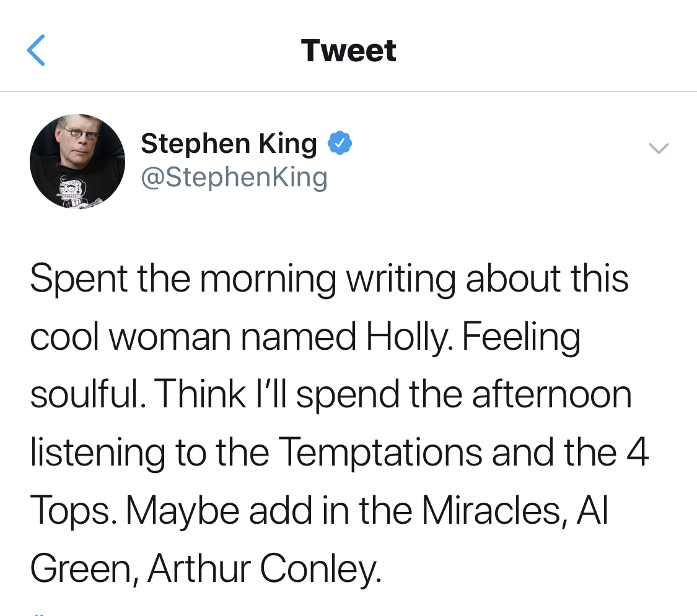The width and height of the screenshot is (697, 616).
Task: Click the word listening in the tweet
Action: point(97,453)
